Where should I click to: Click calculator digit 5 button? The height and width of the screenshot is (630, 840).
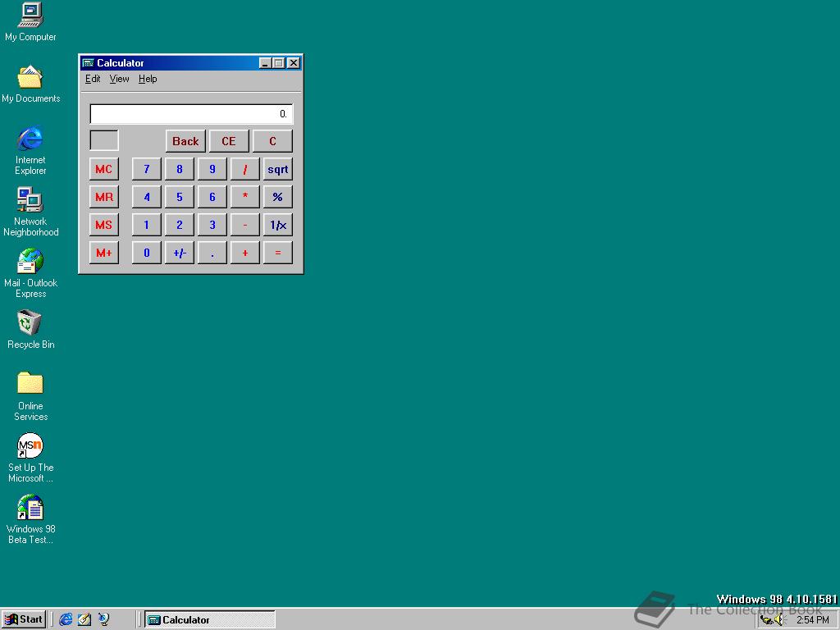[180, 197]
